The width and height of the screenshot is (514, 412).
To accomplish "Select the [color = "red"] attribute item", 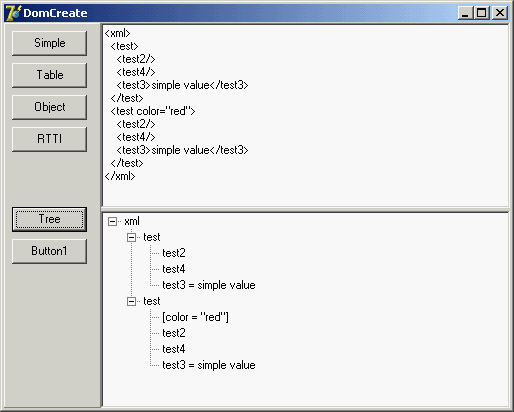I will click(x=195, y=317).
